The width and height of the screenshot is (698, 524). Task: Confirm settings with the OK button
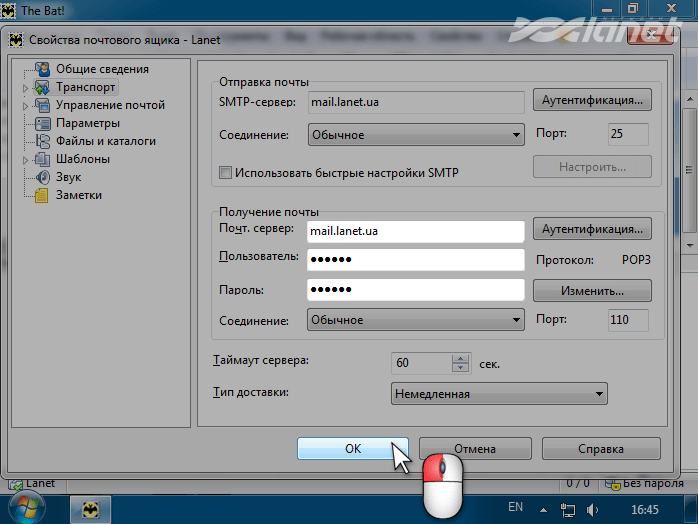point(352,449)
